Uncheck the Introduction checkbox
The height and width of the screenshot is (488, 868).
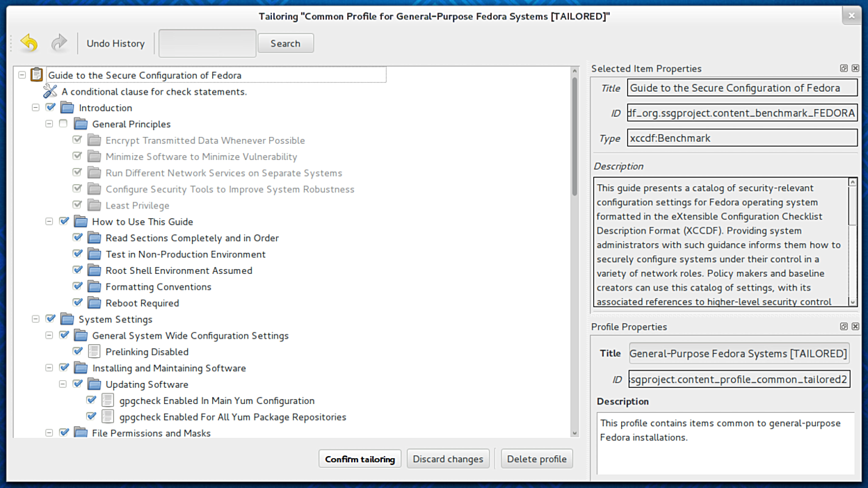point(50,107)
